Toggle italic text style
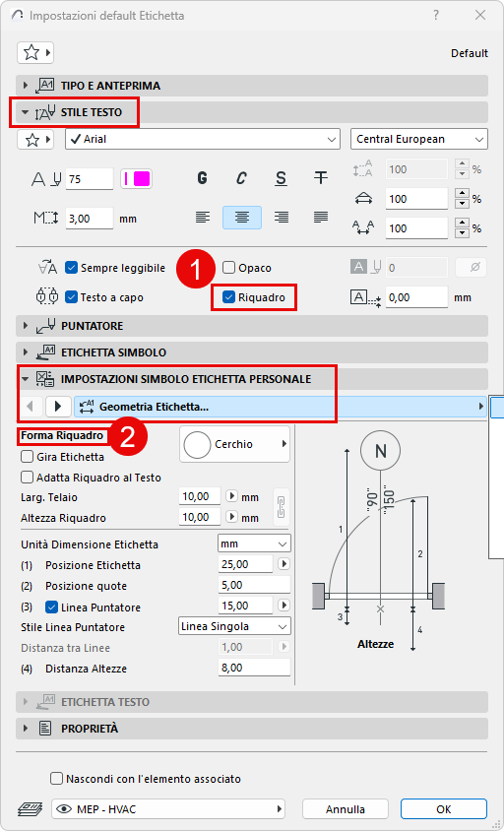504x831 pixels. click(241, 178)
